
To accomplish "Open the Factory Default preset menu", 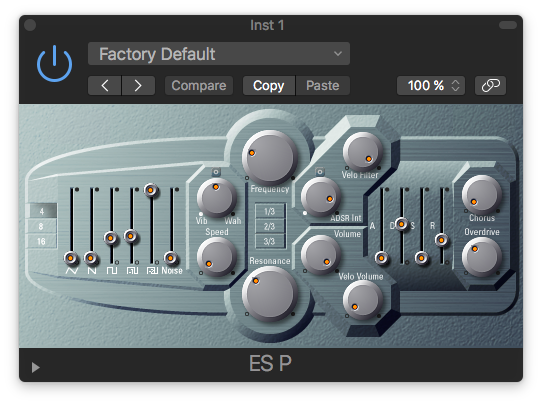I will [219, 54].
